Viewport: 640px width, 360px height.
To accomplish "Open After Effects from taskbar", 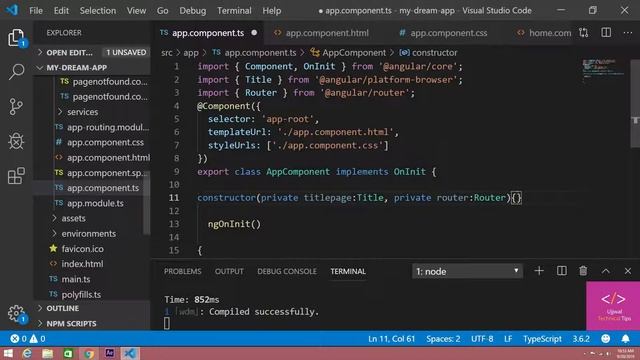I will point(109,353).
